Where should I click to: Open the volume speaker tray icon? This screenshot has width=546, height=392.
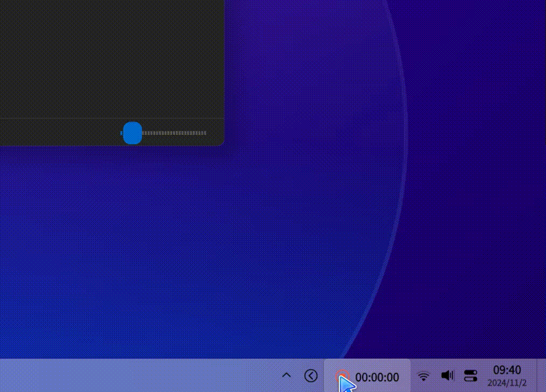pyautogui.click(x=447, y=375)
